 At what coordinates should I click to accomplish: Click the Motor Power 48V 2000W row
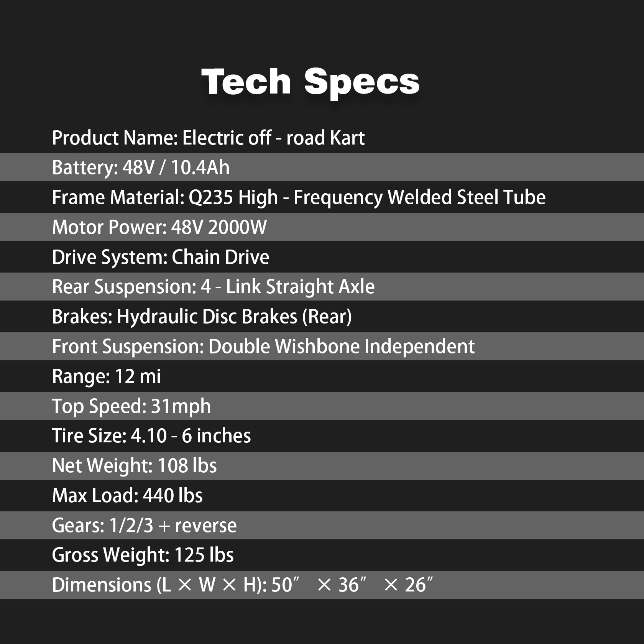point(159,227)
